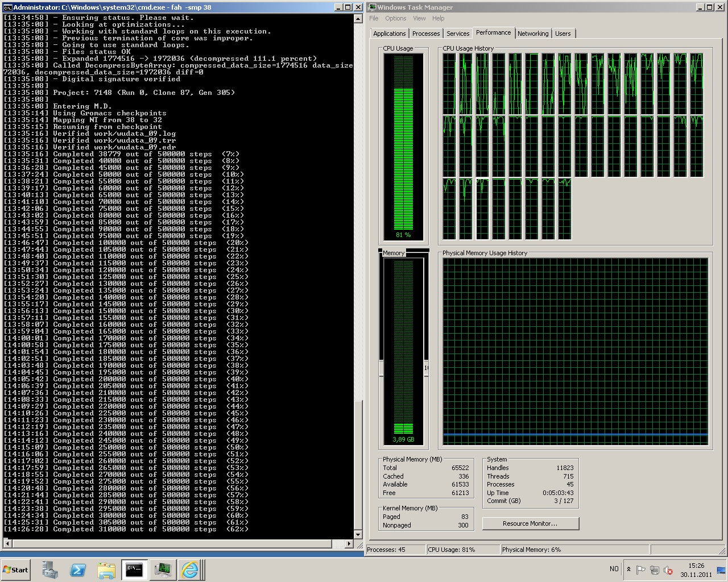Click the 'Completed 310000' line in cmd

[x=126, y=529]
